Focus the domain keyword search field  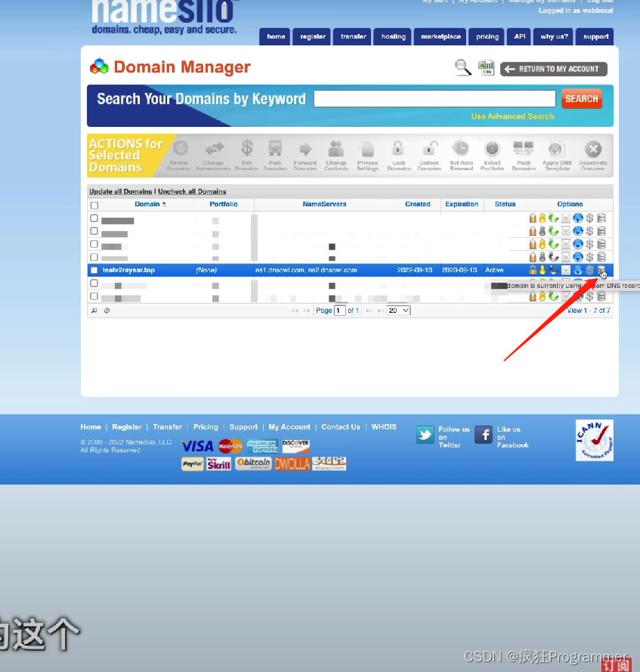[434, 99]
